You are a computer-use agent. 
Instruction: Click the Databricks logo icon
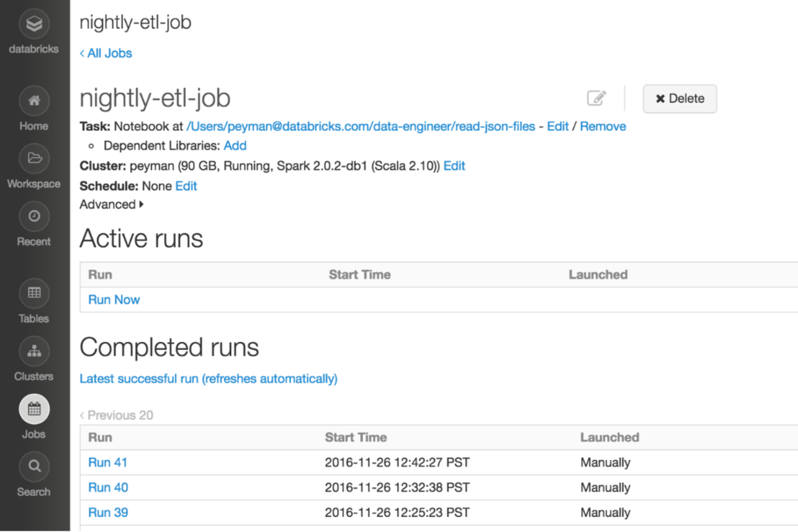(34, 25)
